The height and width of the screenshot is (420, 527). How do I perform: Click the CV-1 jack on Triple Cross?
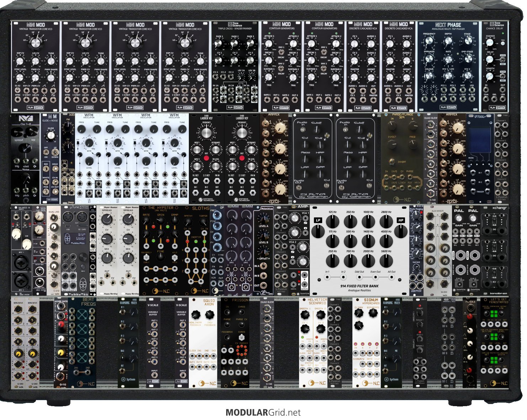click(216, 77)
